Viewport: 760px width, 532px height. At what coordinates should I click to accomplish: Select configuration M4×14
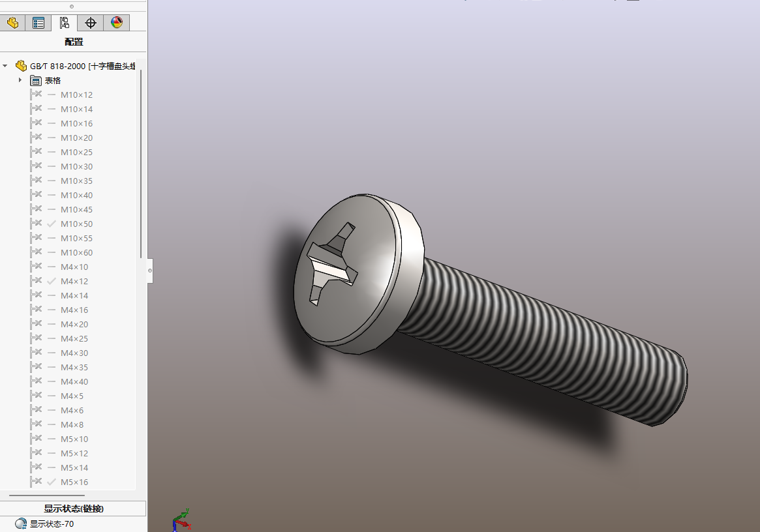(74, 295)
